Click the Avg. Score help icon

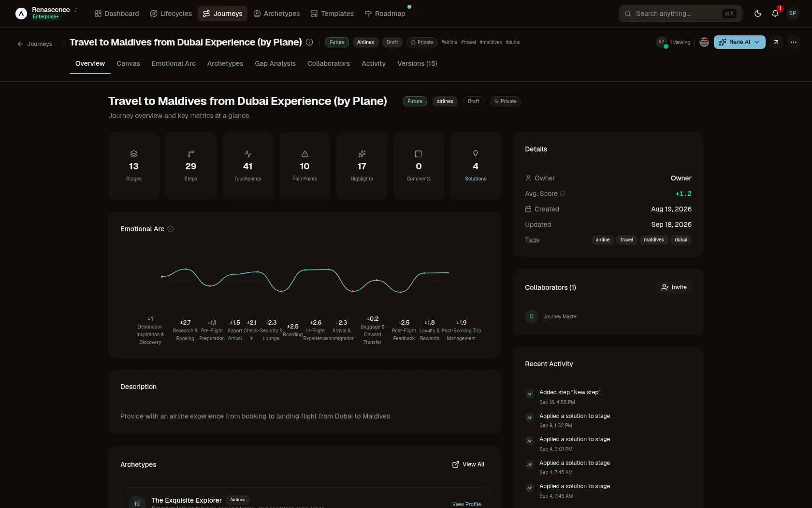(x=563, y=194)
